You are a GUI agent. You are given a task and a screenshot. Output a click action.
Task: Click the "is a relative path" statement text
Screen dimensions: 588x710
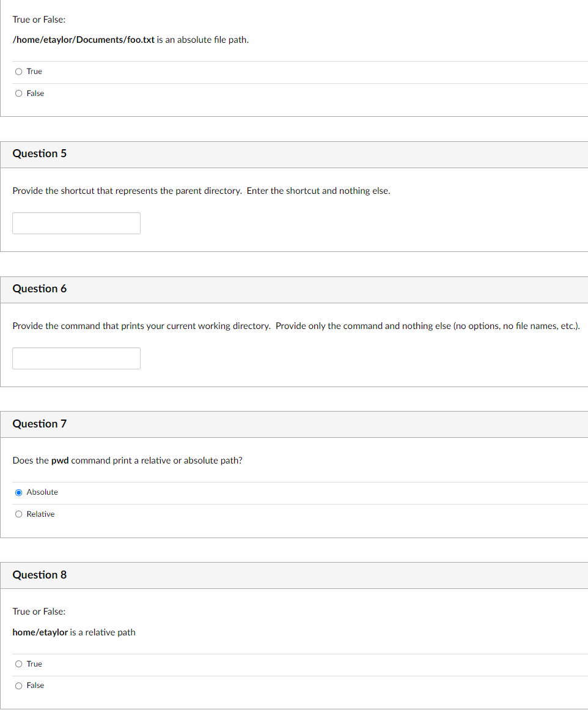pos(103,632)
